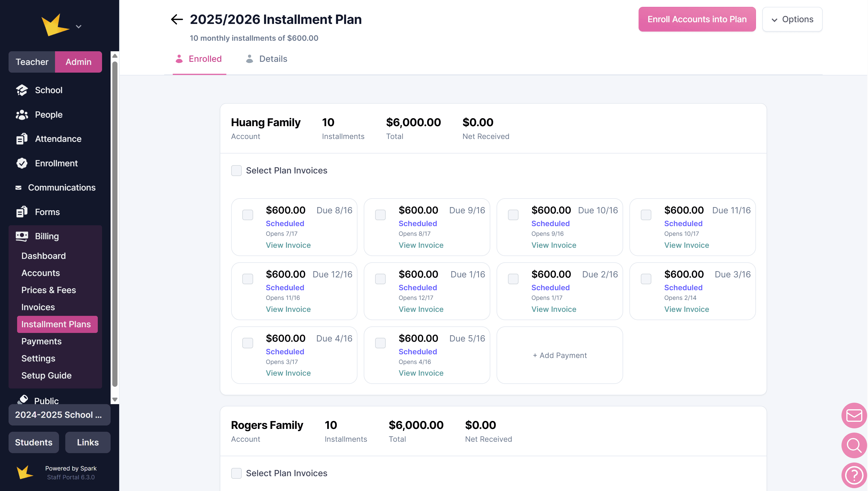The width and height of the screenshot is (868, 491).
Task: Expand the Spark logo chevron menu
Action: [x=79, y=27]
